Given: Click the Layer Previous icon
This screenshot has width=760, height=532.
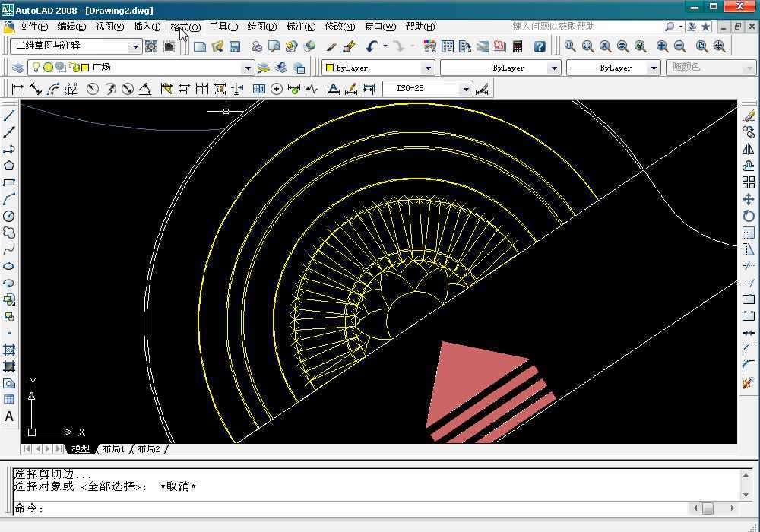Looking at the screenshot, I should (x=281, y=68).
